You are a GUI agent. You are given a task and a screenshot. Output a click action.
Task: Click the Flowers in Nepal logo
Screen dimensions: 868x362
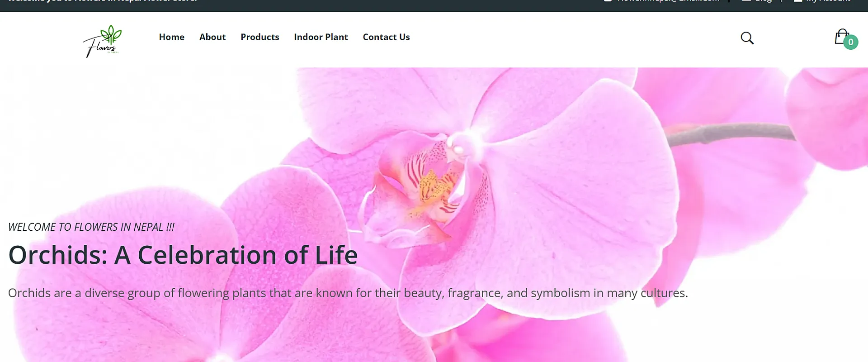pos(103,41)
